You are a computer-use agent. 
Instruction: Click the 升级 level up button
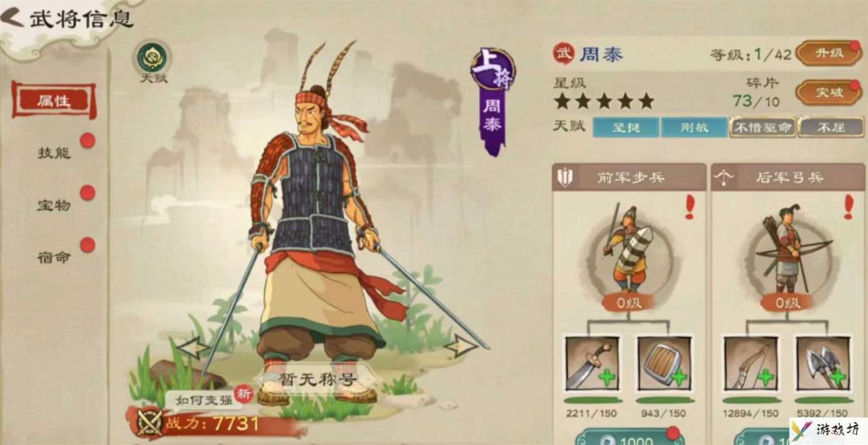(x=829, y=54)
